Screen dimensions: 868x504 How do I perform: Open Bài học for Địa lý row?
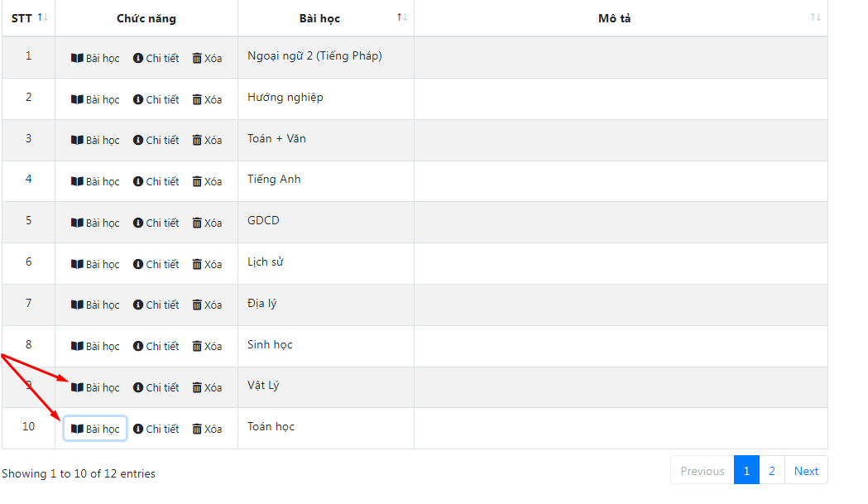[x=95, y=305]
